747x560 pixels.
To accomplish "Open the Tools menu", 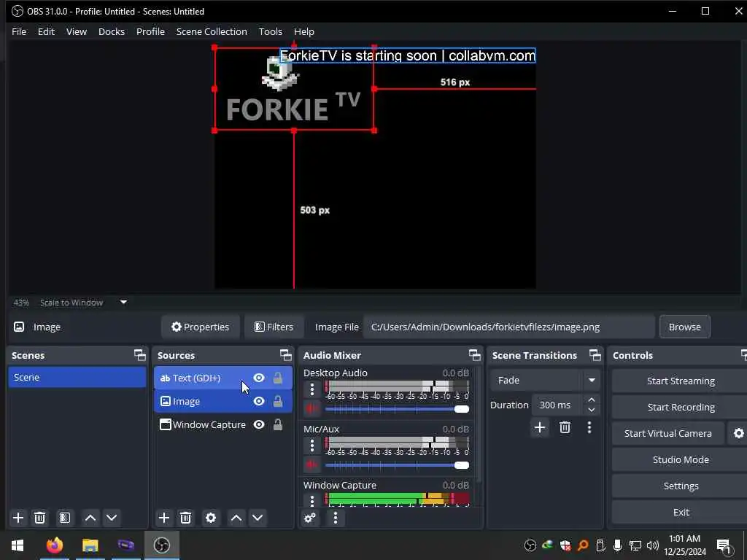I will 270,31.
